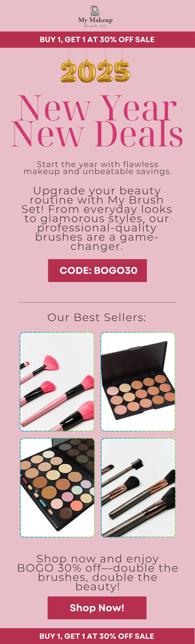Open the concealer palette product image
The width and height of the screenshot is (195, 644).
click(138, 382)
